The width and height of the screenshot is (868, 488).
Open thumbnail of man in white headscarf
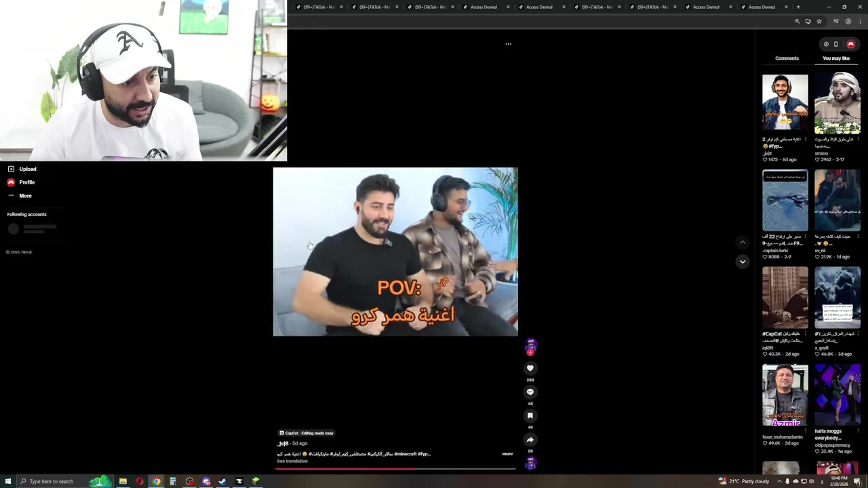click(837, 104)
